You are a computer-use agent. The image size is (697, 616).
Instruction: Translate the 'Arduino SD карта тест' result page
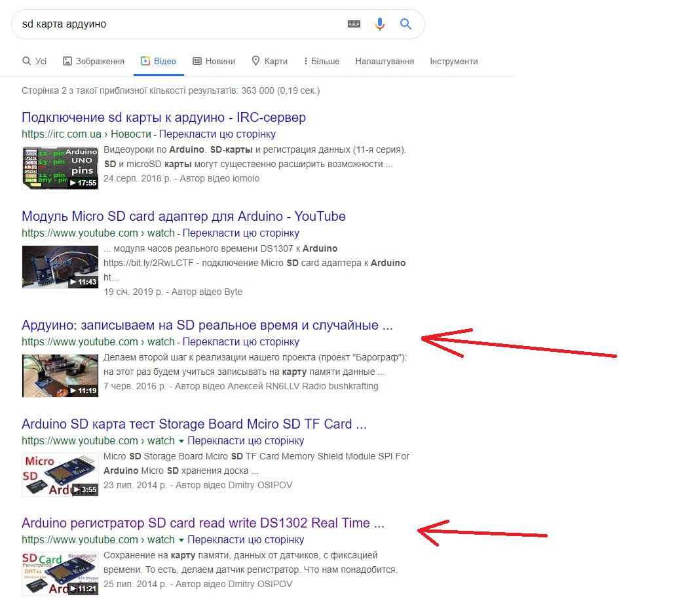(x=246, y=441)
